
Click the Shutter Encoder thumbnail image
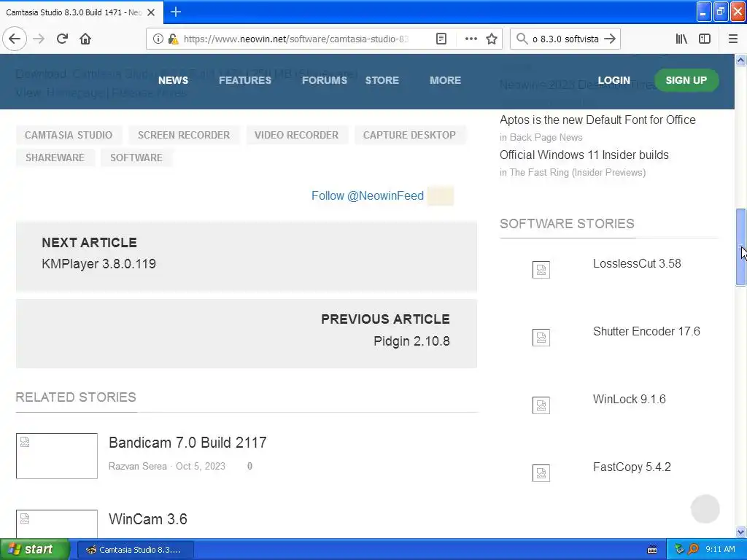pos(541,338)
